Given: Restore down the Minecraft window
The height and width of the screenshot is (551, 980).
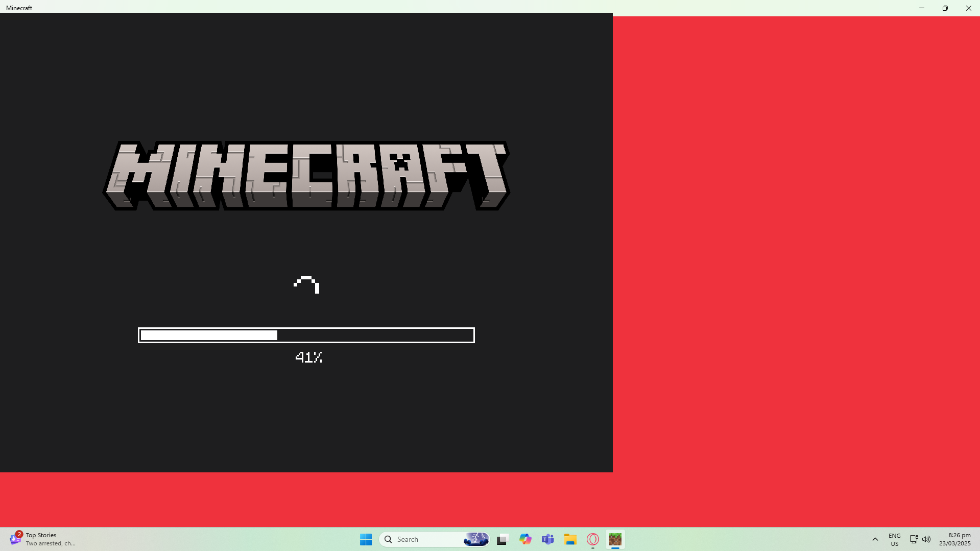Looking at the screenshot, I should (945, 8).
